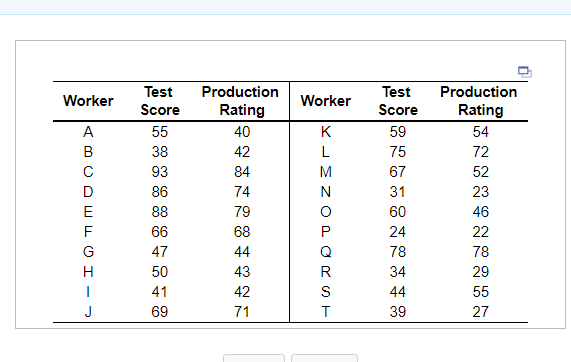Select worker A label
This screenshot has width=571, height=362.
[88, 132]
